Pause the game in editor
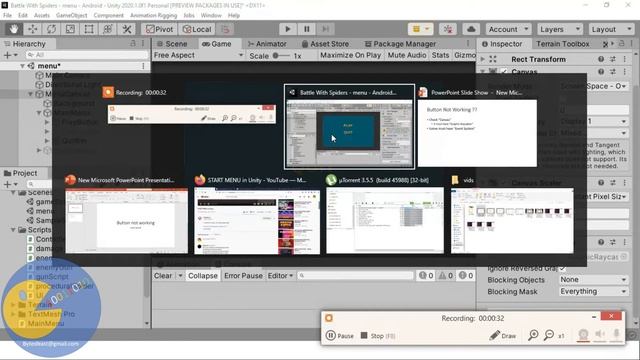 pos(307,29)
